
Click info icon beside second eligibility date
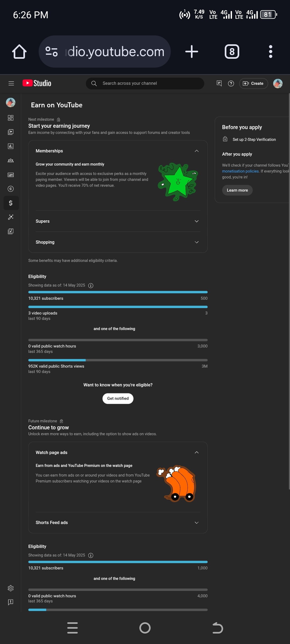click(x=91, y=555)
